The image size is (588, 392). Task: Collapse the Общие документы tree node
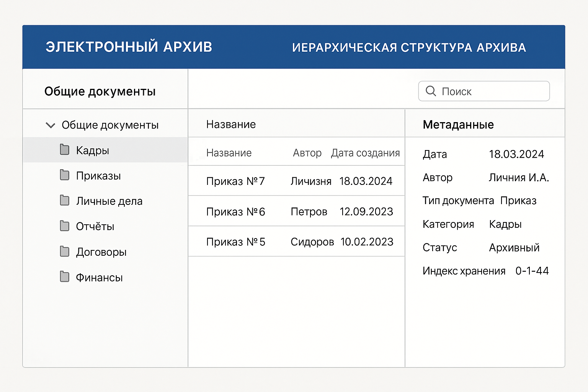point(50,125)
